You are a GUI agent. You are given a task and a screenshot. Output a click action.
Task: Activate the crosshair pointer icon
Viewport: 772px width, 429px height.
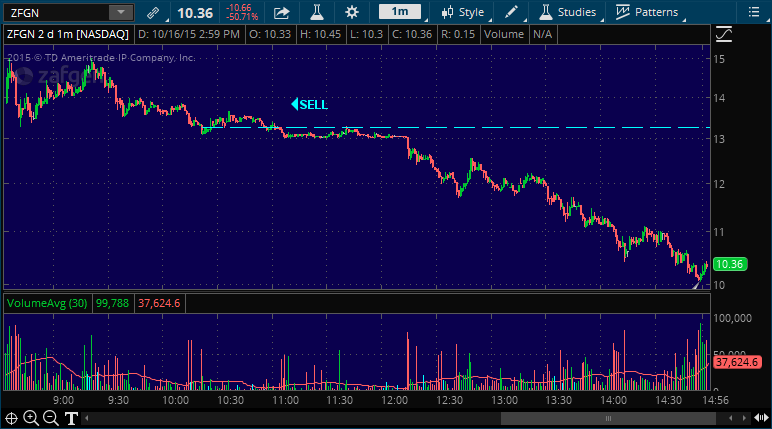click(11, 418)
